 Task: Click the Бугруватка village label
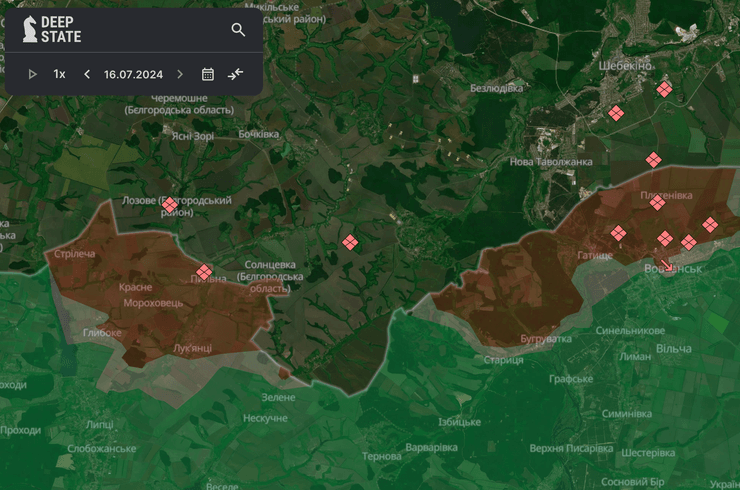(x=546, y=339)
